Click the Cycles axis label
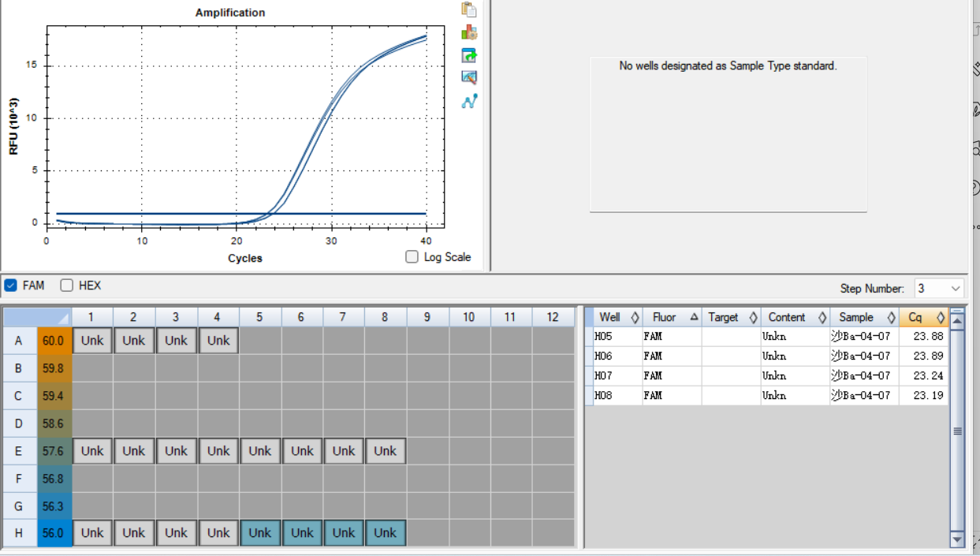This screenshot has width=980, height=556. (x=245, y=258)
